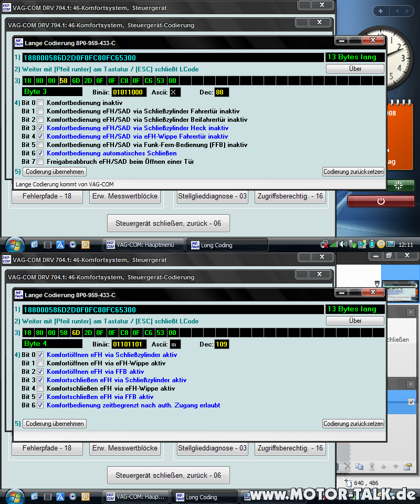Uncheck 'Komfortöffnen eFH via Schließzylinder aktiv'
The height and width of the screenshot is (504, 420).
40,355
